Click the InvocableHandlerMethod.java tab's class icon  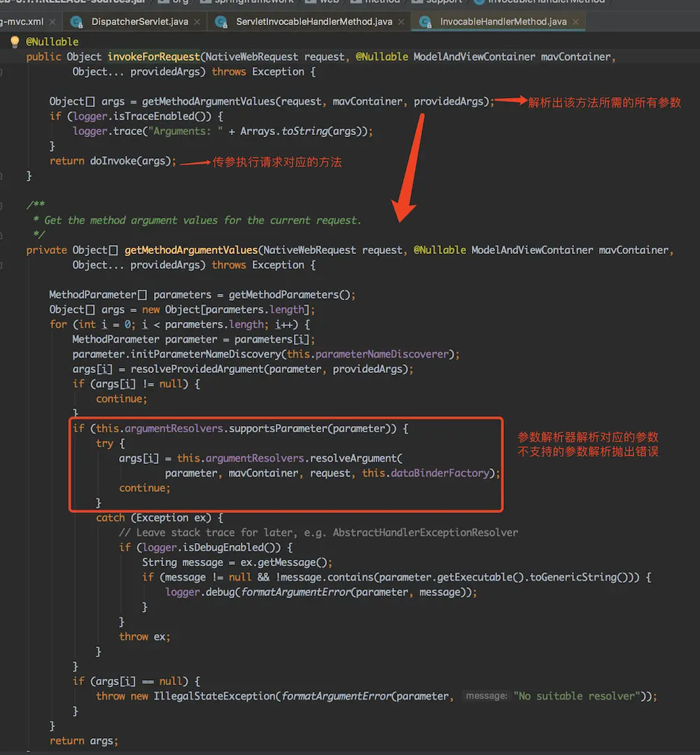(x=426, y=22)
